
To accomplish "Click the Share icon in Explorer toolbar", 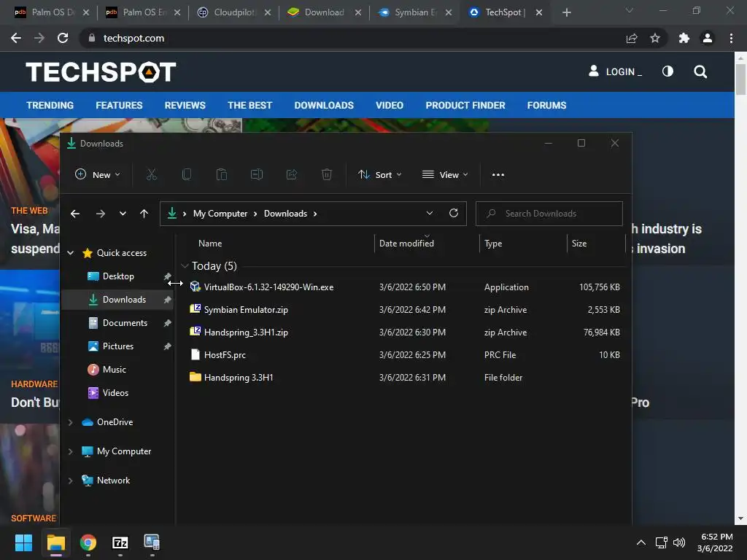I will (292, 175).
